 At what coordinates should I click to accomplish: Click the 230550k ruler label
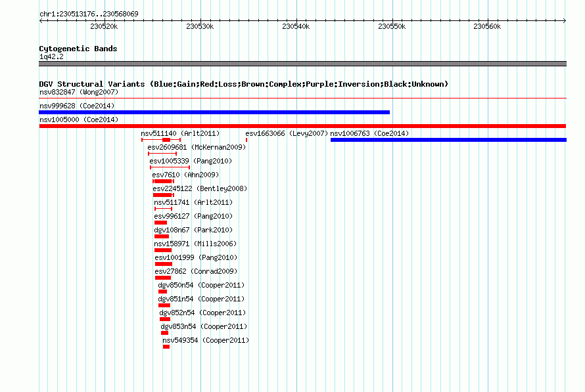392,26
